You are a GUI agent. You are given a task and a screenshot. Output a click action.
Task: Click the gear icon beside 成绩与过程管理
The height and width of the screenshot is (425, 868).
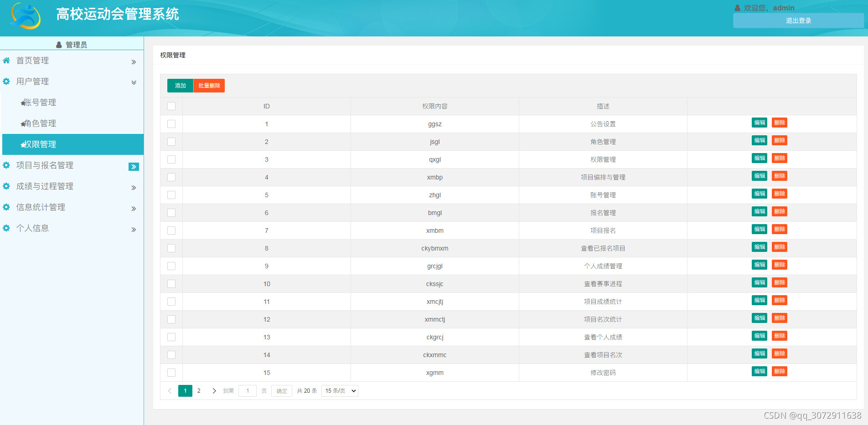(6, 186)
